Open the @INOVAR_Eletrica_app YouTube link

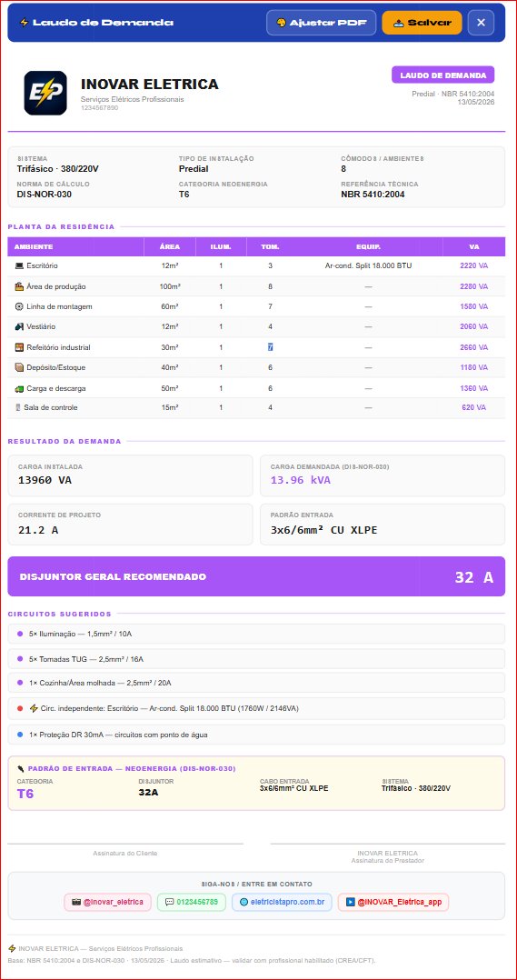click(393, 902)
